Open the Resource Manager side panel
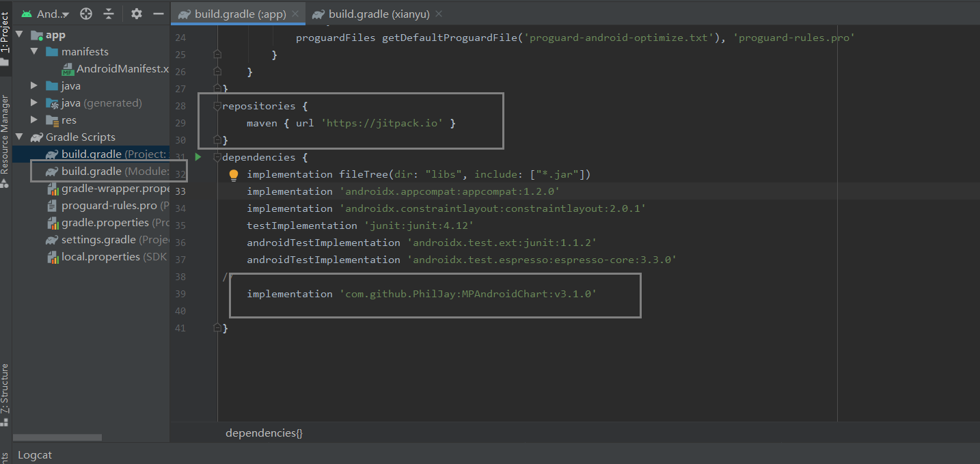This screenshot has width=980, height=464. point(5,133)
